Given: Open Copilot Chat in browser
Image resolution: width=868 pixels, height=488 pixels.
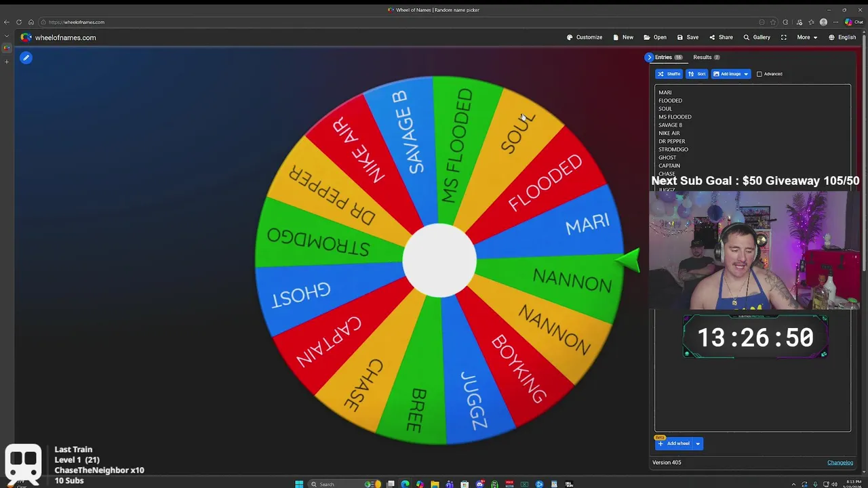Looking at the screenshot, I should click(854, 22).
